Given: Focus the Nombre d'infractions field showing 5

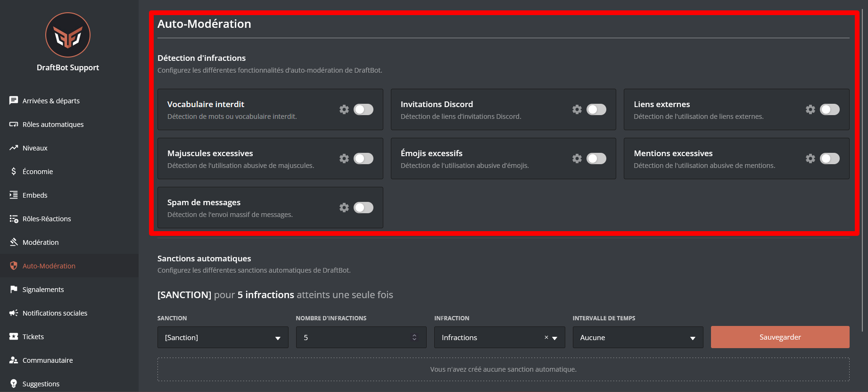Looking at the screenshot, I should pos(361,337).
